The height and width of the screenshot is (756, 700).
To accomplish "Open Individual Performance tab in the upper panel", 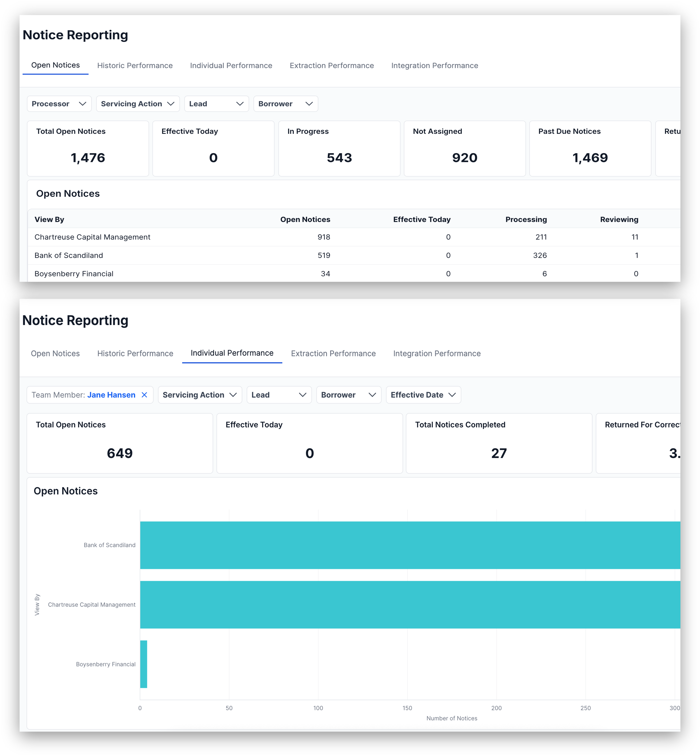I will coord(231,66).
